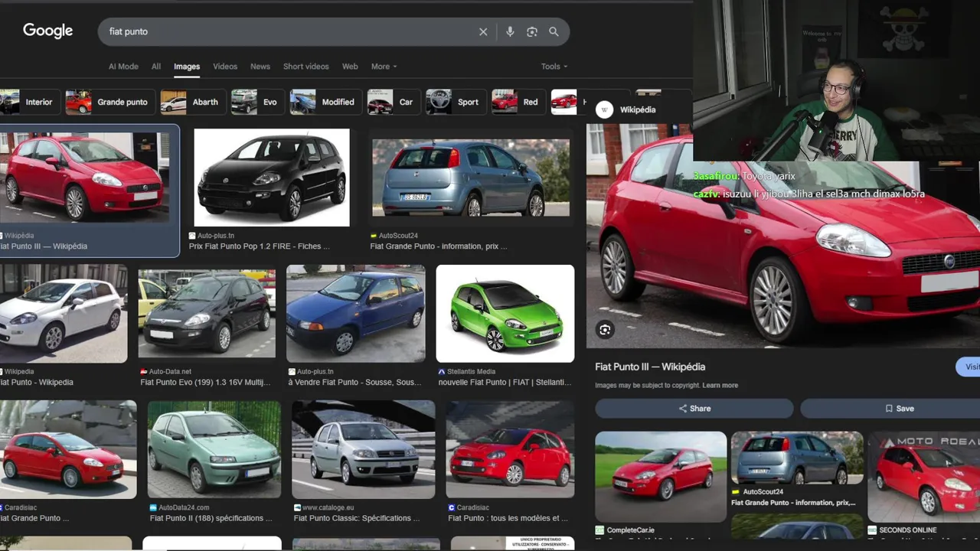Start voice search with microphone icon
Image resolution: width=980 pixels, height=551 pixels.
pyautogui.click(x=510, y=31)
